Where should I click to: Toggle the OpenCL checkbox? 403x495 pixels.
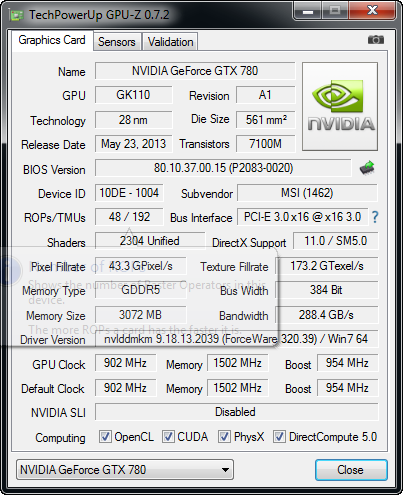click(x=105, y=437)
